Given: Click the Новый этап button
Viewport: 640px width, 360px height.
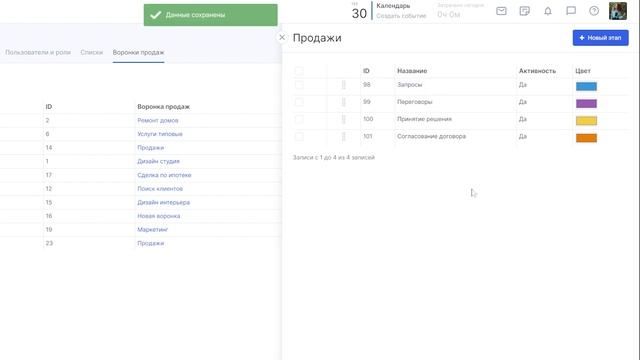Looking at the screenshot, I should click(600, 38).
